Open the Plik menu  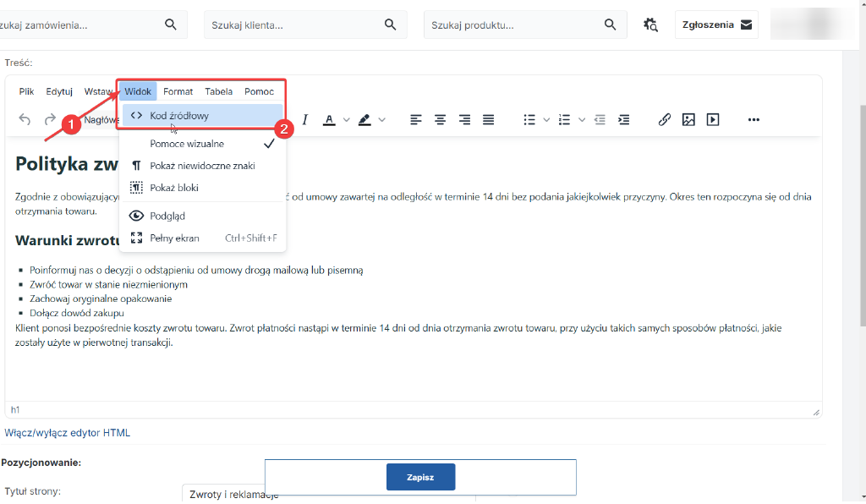pos(26,91)
